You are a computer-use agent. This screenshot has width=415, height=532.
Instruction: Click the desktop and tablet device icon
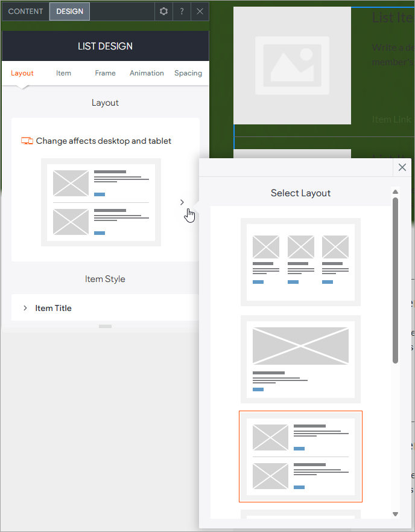[27, 141]
